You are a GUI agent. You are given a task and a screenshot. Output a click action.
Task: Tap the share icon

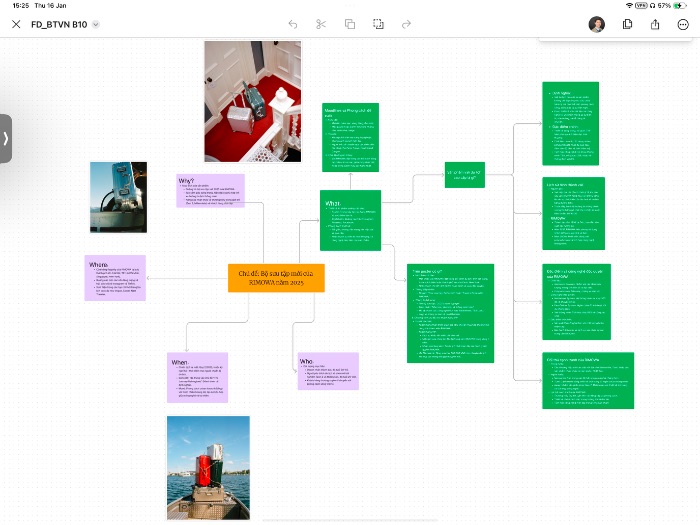coord(655,24)
